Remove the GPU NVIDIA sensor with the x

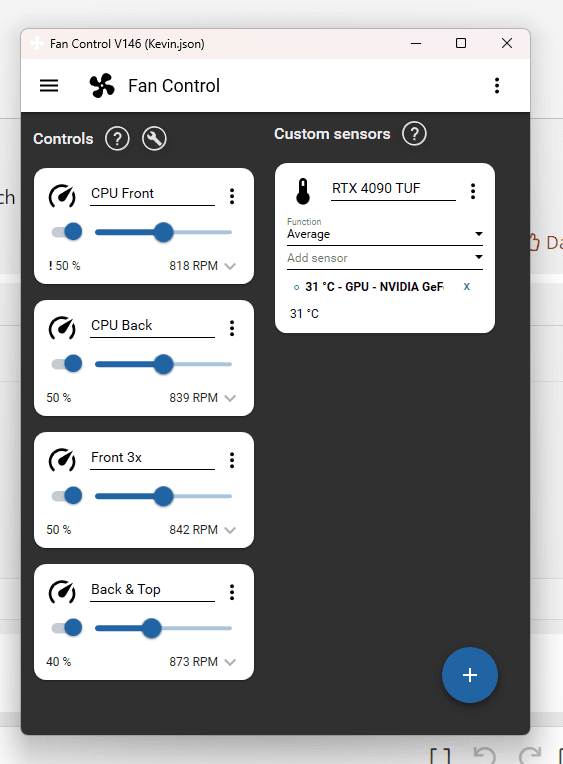pyautogui.click(x=466, y=286)
